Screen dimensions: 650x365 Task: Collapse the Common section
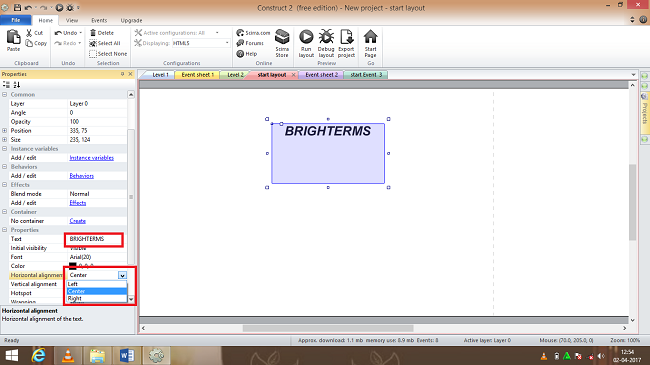pyautogui.click(x=5, y=95)
